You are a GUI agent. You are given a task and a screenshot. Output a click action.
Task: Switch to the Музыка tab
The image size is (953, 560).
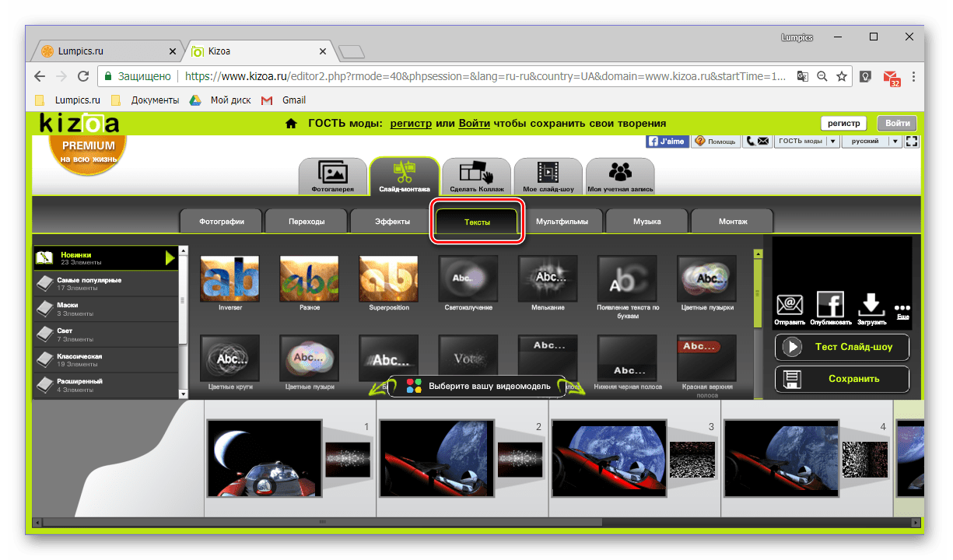point(646,222)
